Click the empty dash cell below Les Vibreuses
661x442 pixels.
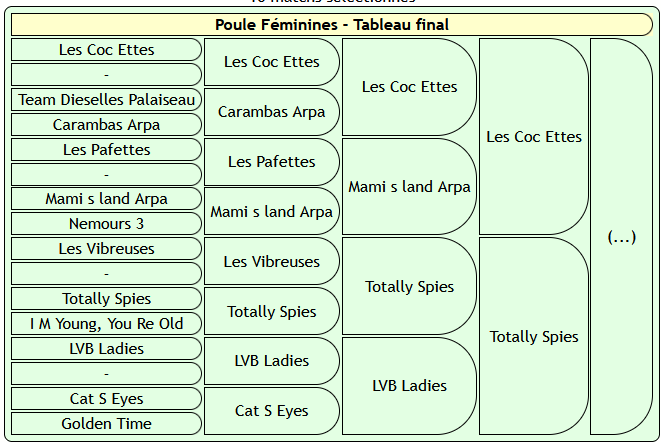point(107,274)
